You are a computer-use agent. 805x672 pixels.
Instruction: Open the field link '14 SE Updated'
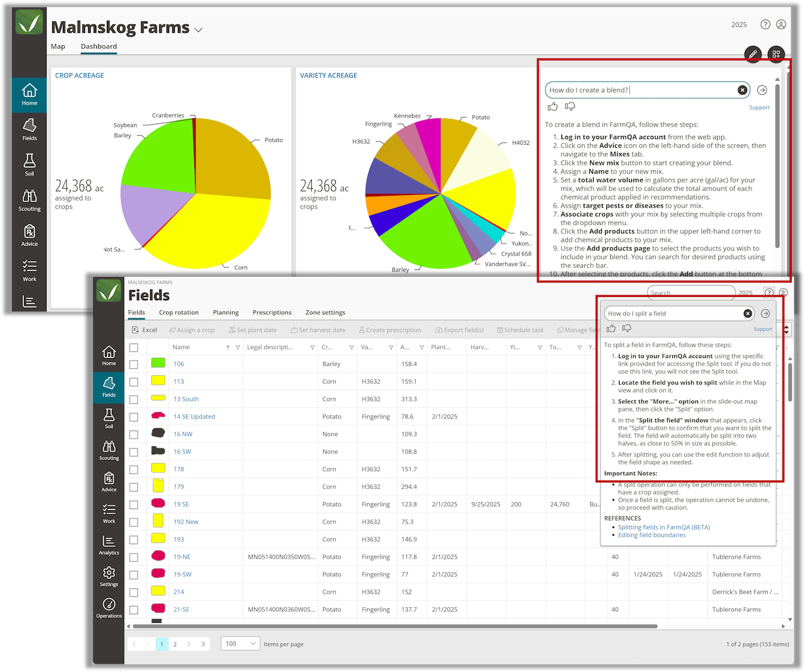[194, 417]
